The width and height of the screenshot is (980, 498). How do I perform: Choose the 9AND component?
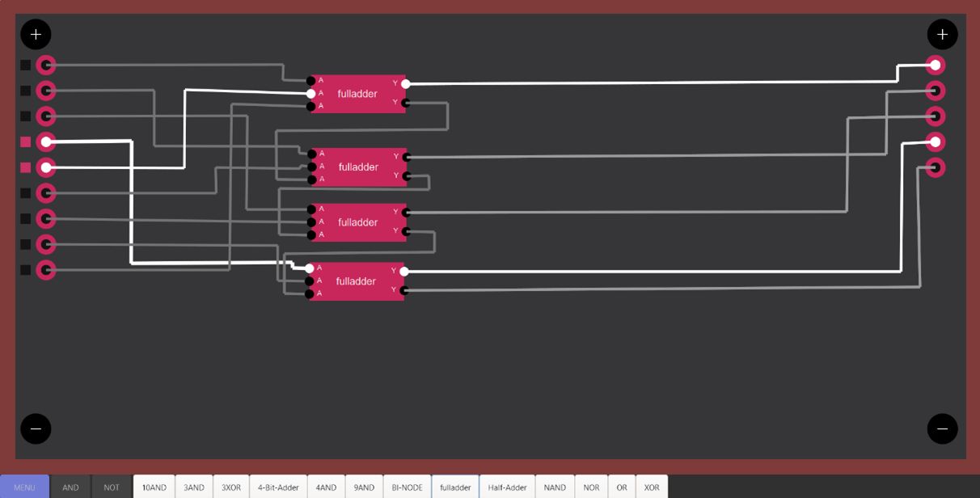point(364,487)
